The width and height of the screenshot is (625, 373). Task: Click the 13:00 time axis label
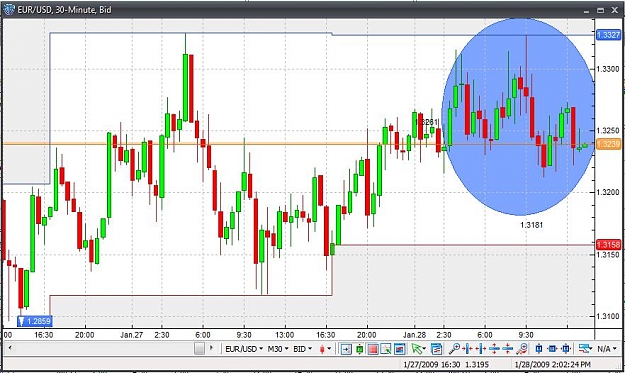[285, 335]
